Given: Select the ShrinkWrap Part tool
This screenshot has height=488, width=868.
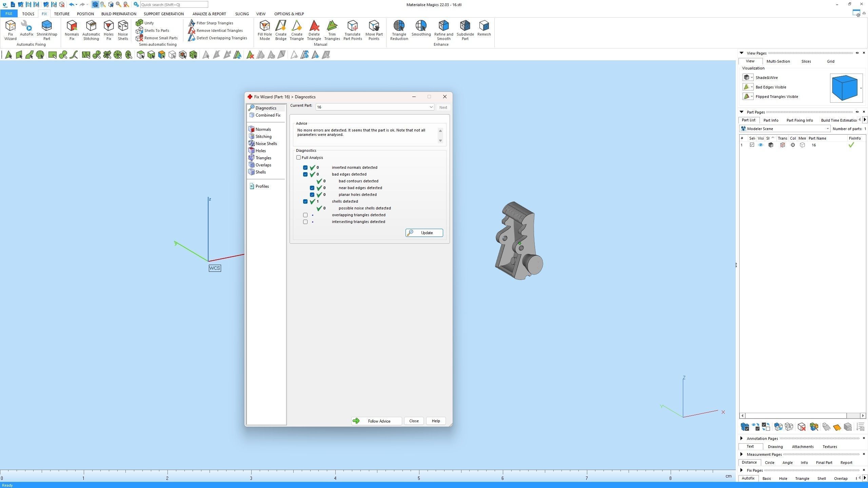Looking at the screenshot, I should coord(46,26).
